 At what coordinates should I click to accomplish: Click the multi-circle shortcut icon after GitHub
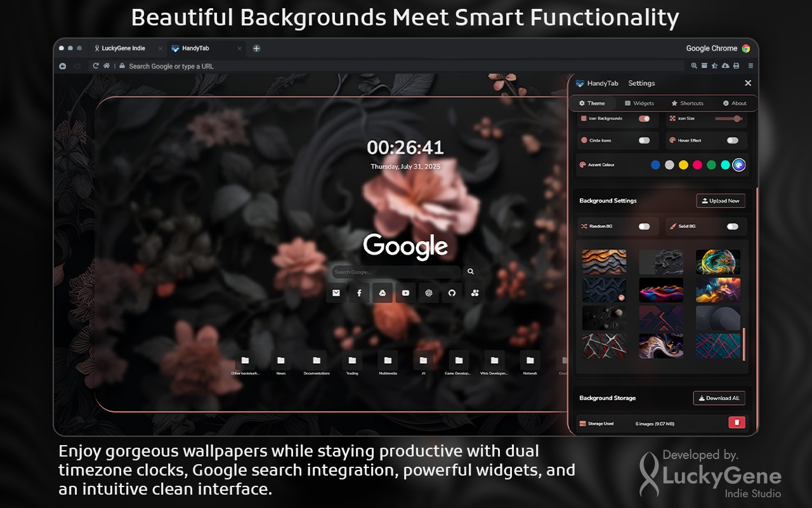coord(475,293)
